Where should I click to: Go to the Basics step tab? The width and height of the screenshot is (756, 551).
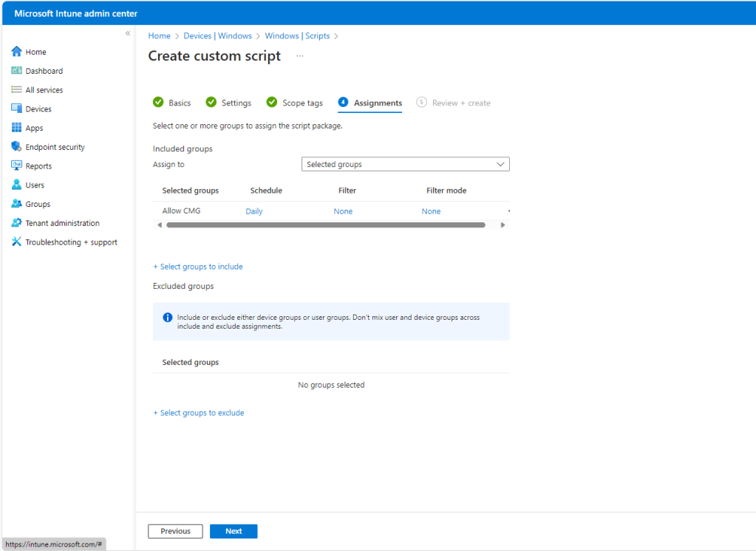(x=171, y=103)
